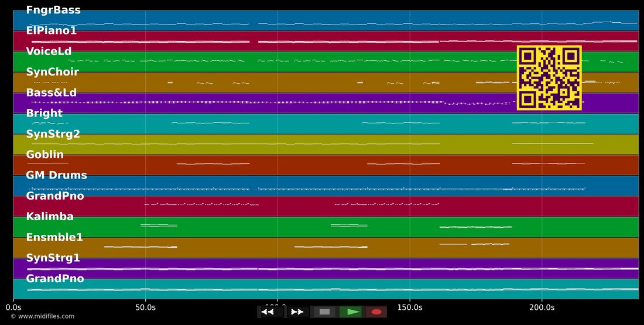Select the GrandPno label below SynStrg1

point(55,279)
